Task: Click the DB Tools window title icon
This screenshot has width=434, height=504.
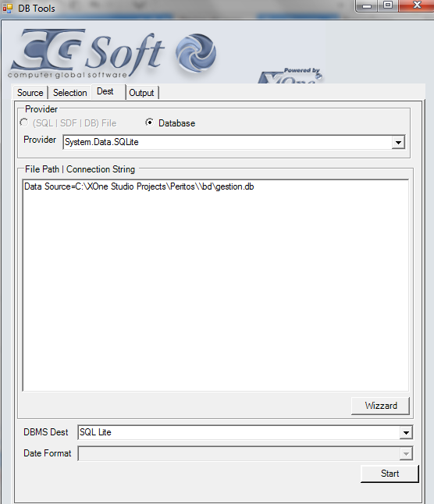Action: [x=7, y=8]
